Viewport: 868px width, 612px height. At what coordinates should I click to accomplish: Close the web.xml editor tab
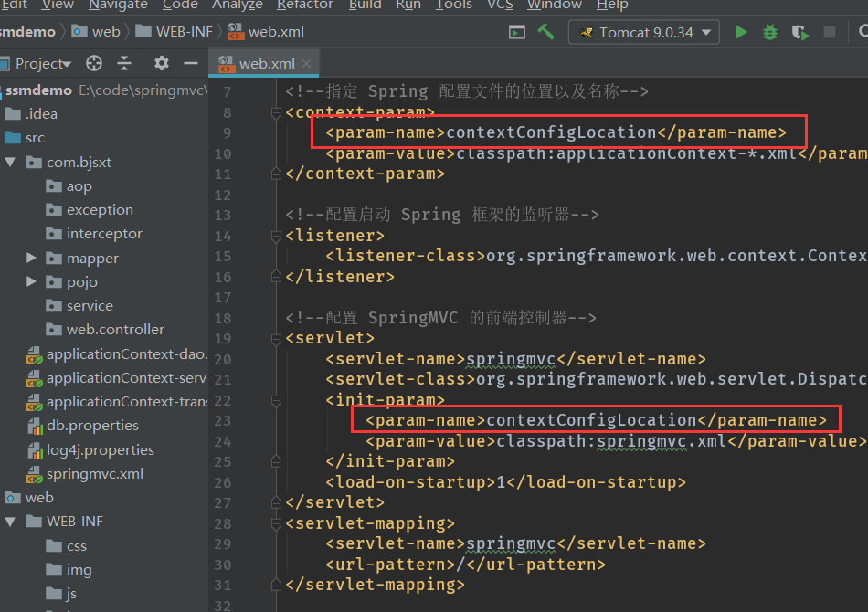pyautogui.click(x=306, y=64)
